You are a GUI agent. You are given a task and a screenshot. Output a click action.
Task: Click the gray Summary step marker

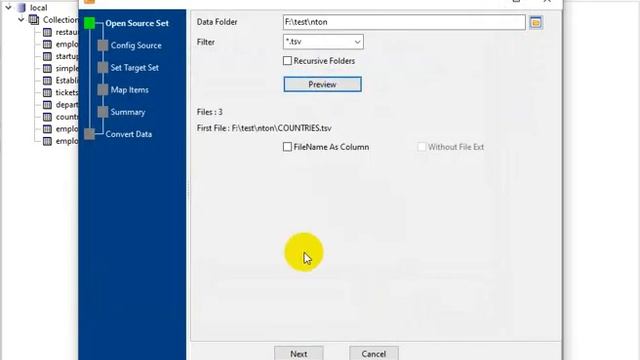coord(103,112)
